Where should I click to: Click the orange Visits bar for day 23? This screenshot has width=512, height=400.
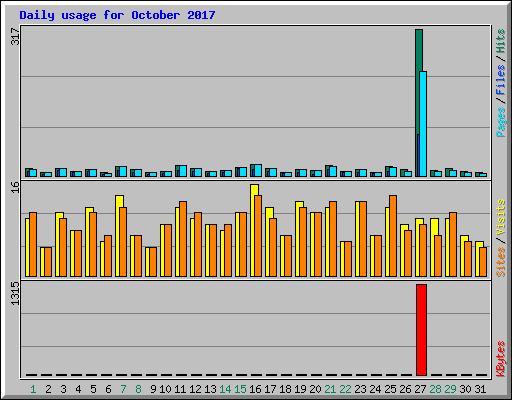coord(363,239)
